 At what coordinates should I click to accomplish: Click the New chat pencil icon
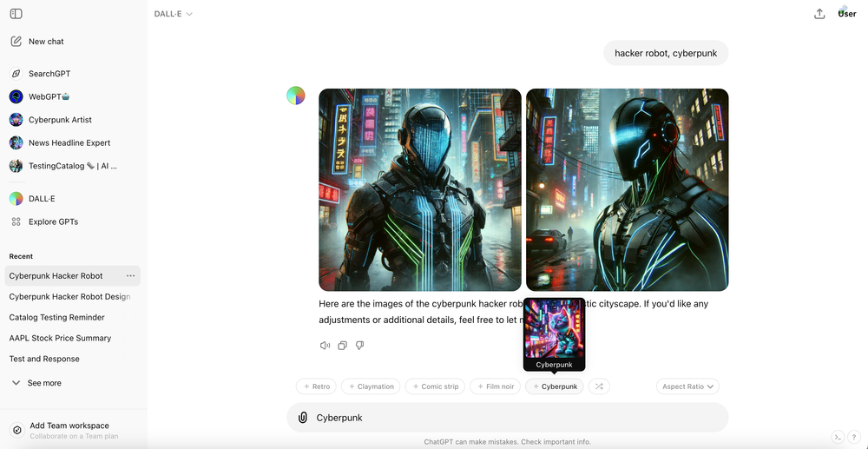[x=16, y=42]
